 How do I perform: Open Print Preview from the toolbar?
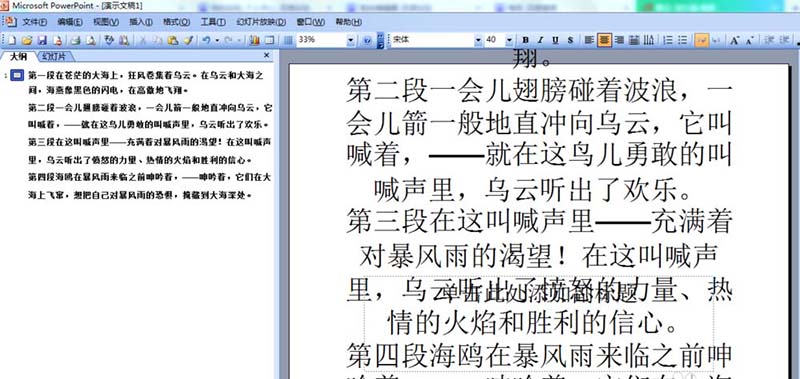(x=91, y=40)
